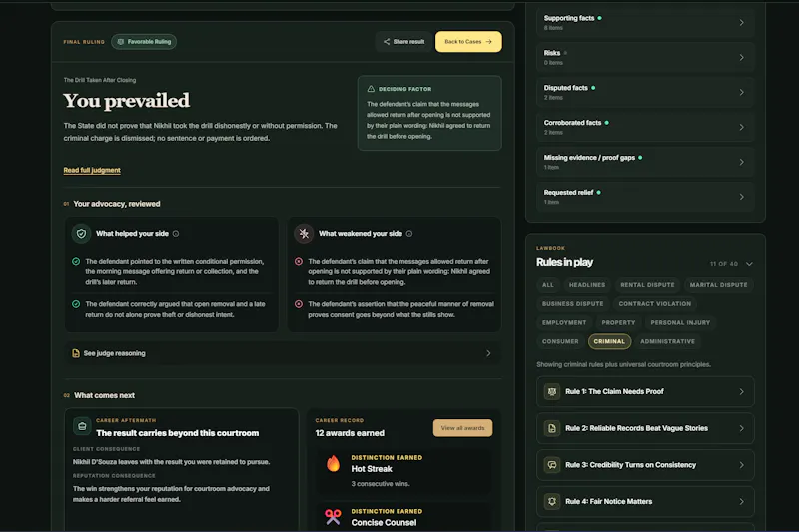Click the Share result button
Screen dimensions: 799x532
[403, 42]
